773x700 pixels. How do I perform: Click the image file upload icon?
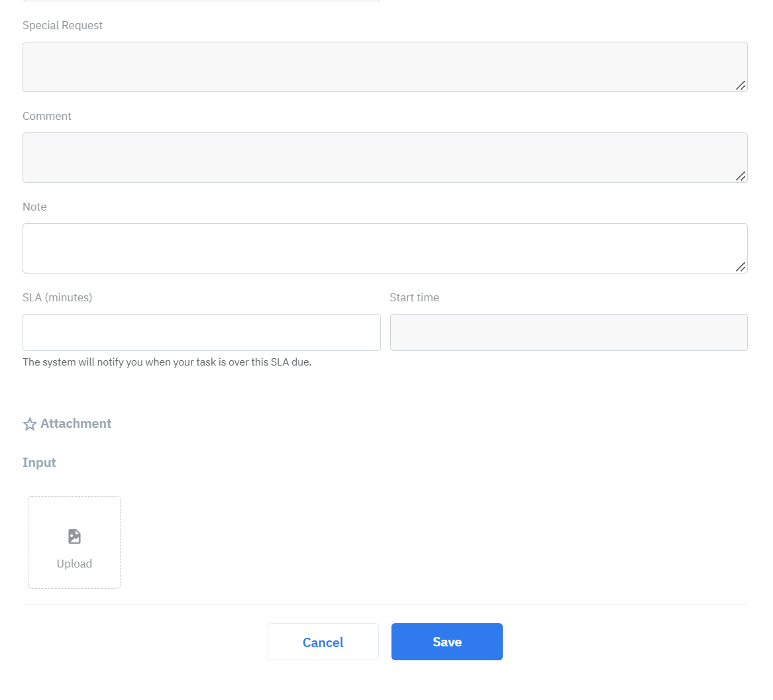tap(74, 536)
